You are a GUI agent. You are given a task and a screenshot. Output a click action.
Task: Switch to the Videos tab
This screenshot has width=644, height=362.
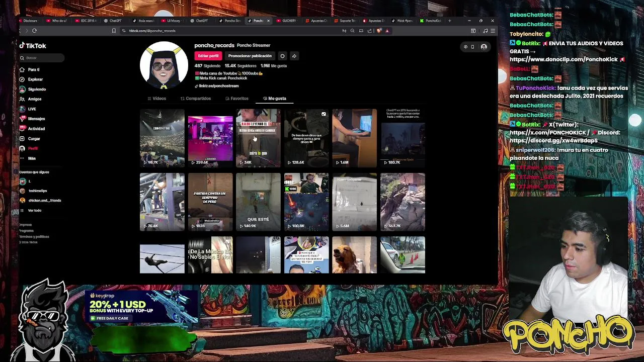[157, 99]
